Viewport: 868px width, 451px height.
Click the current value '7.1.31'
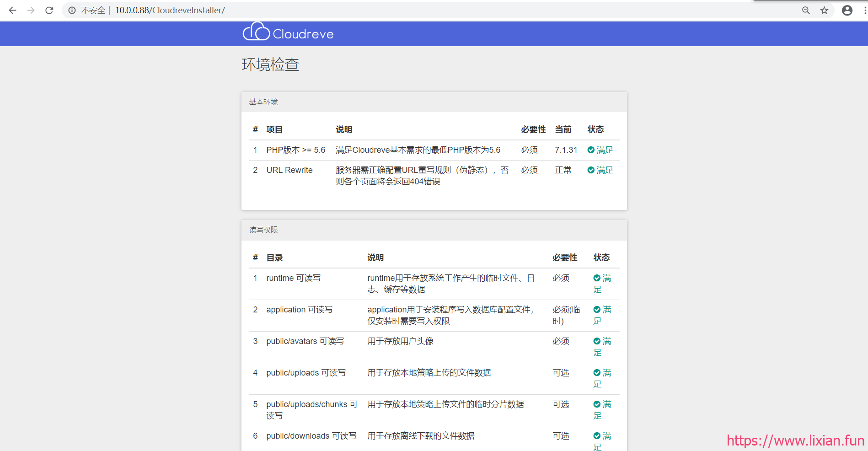click(x=566, y=150)
